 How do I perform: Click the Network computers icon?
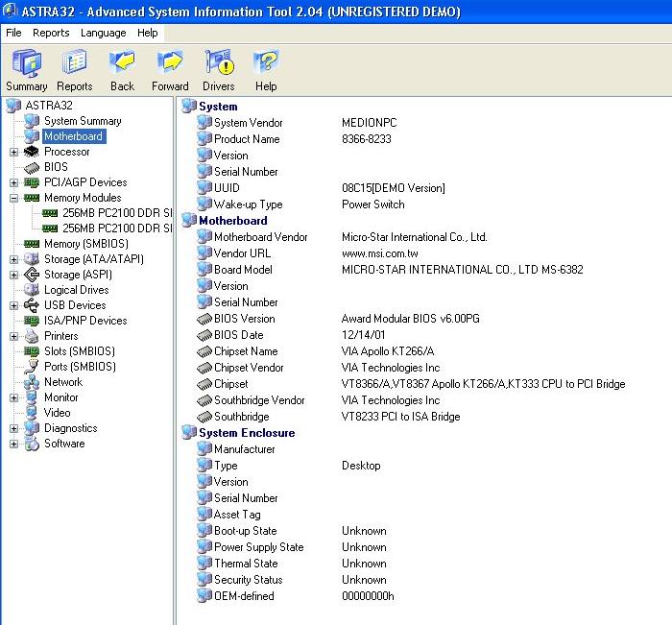(x=32, y=382)
